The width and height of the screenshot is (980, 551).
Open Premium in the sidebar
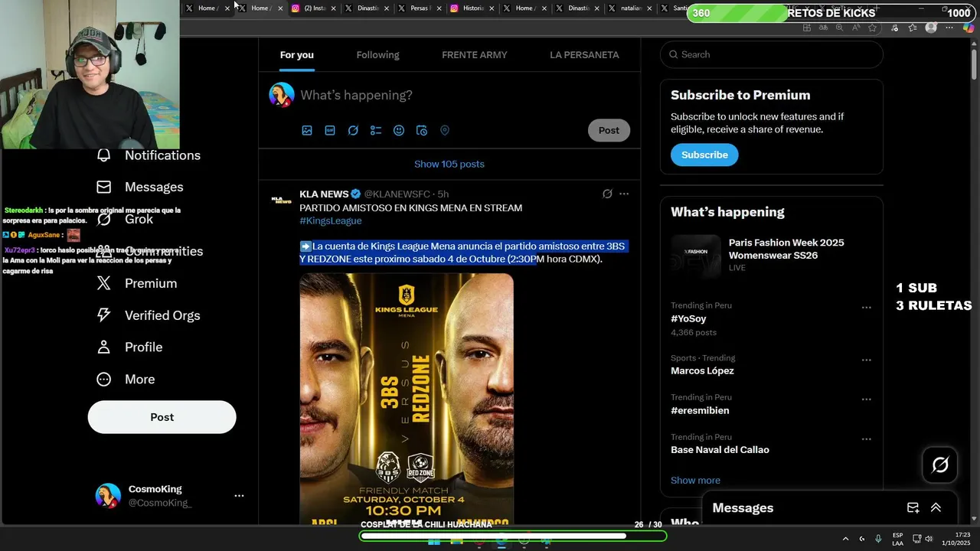(151, 283)
